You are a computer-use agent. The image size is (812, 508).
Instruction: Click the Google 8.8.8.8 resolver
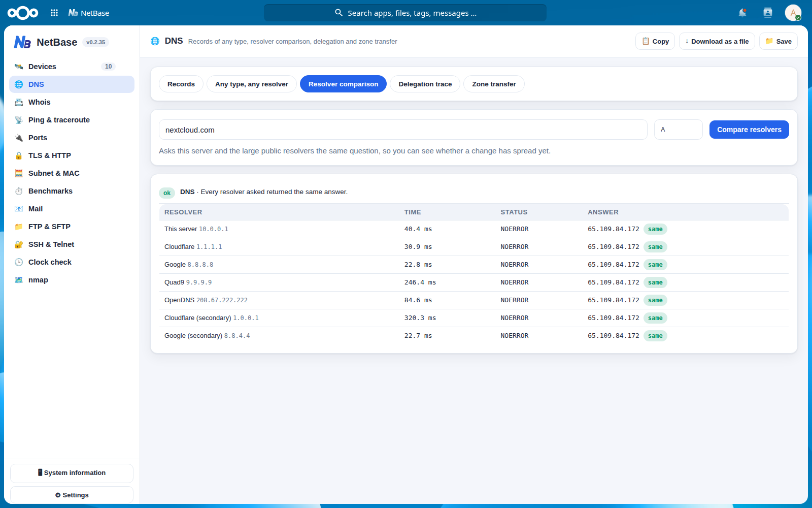pyautogui.click(x=189, y=265)
